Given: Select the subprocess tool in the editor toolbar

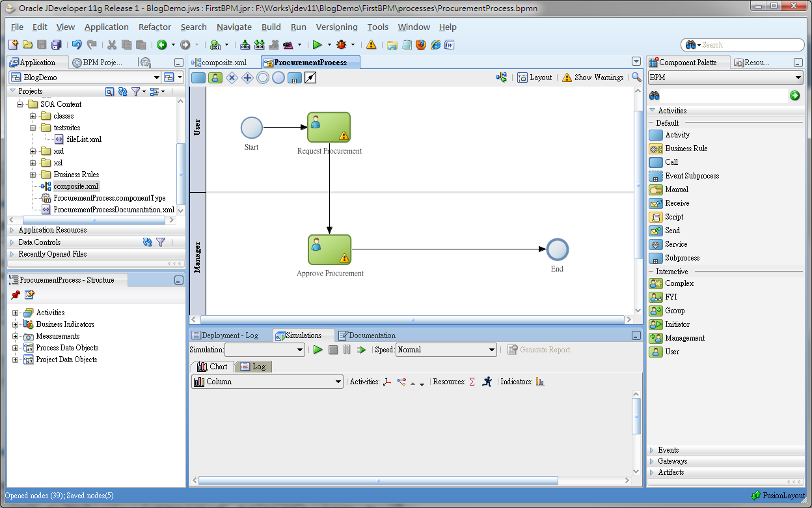Looking at the screenshot, I should pos(294,78).
